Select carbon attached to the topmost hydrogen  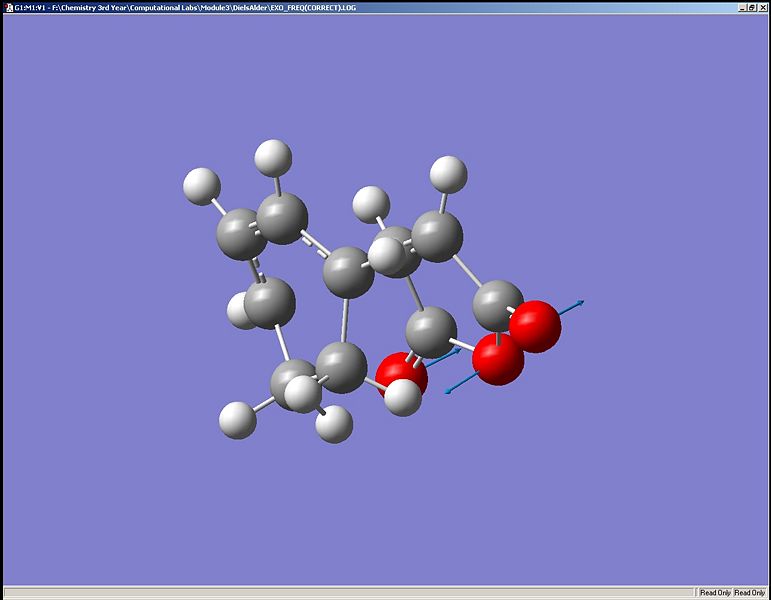coord(282,218)
